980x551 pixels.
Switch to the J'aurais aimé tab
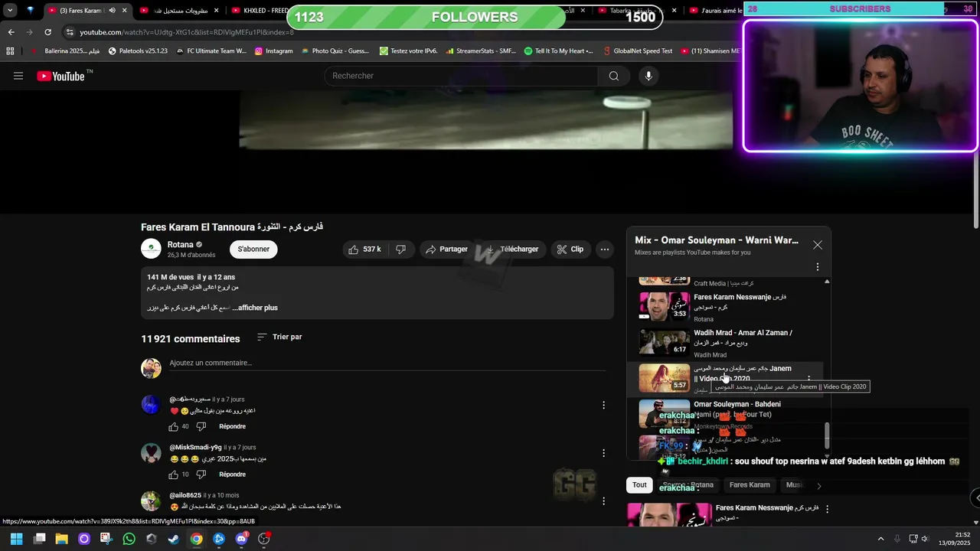714,10
